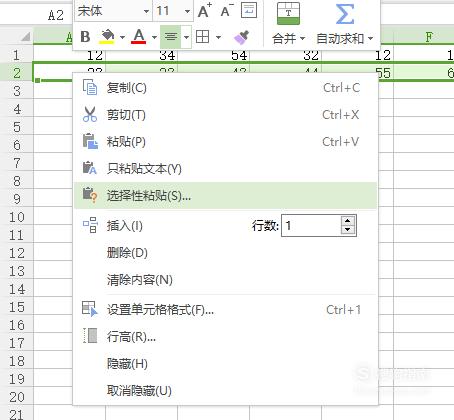Increase row count with up spinner
This screenshot has width=454, height=420.
pos(348,221)
